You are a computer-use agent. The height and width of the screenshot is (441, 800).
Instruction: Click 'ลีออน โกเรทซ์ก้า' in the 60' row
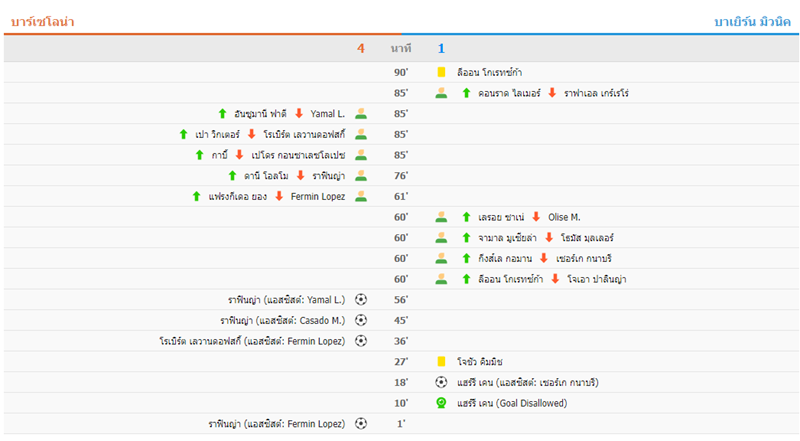(510, 279)
